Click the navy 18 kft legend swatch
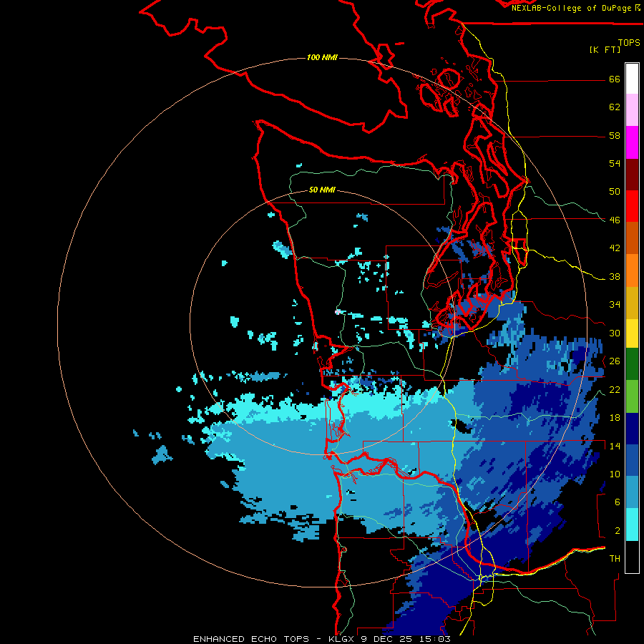 (x=632, y=429)
